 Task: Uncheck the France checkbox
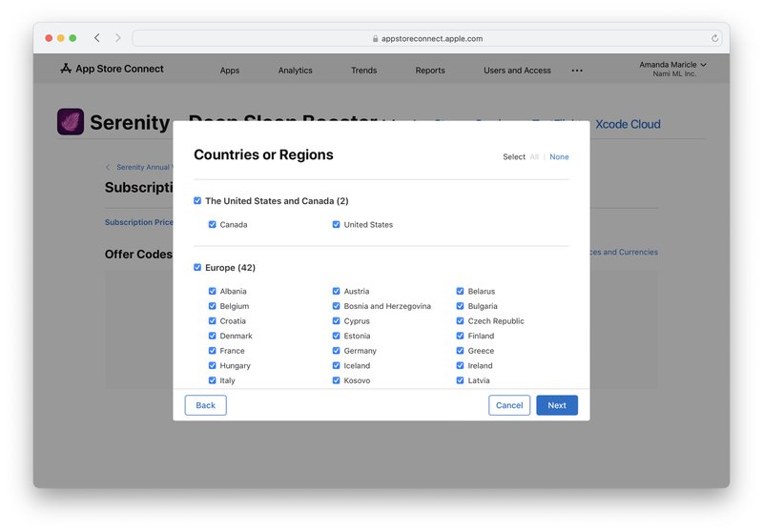[x=212, y=350]
